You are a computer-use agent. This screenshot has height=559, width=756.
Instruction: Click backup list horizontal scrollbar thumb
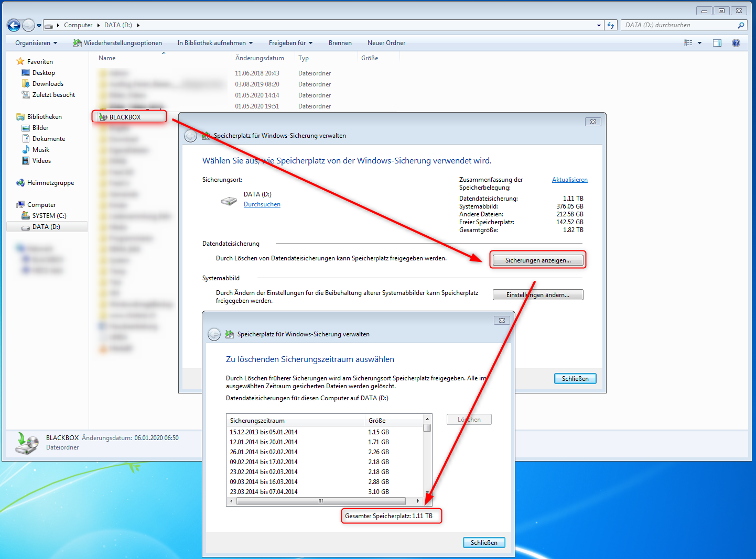click(x=321, y=501)
